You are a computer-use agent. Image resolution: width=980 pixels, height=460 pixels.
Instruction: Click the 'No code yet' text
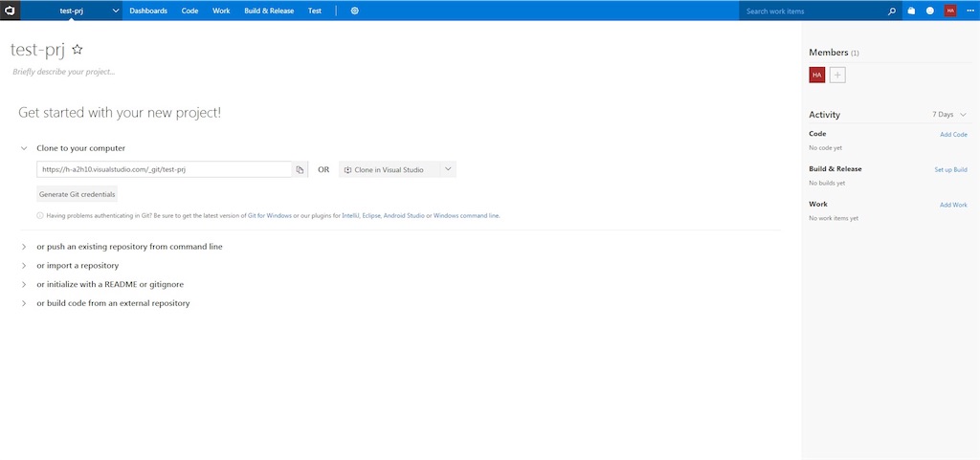coord(826,148)
